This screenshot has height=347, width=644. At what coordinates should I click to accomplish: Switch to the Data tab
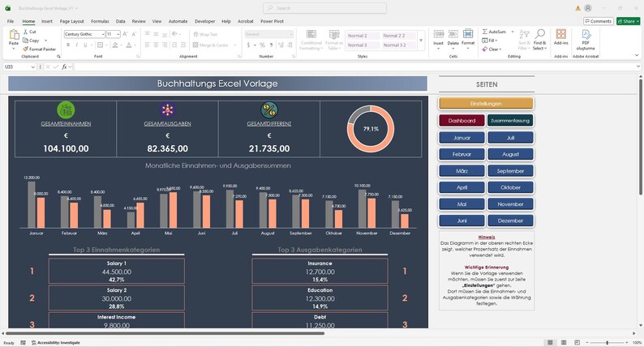pyautogui.click(x=120, y=21)
